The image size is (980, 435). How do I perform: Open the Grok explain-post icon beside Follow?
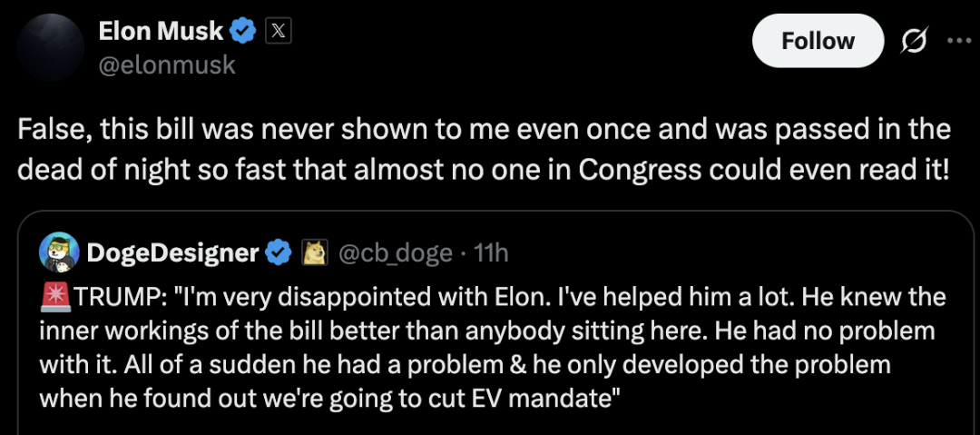pos(915,41)
